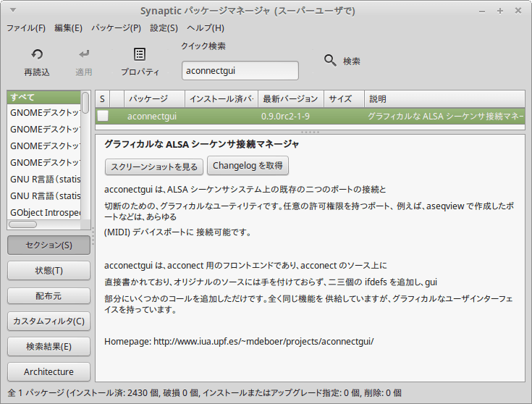
Task: Select the first GNOMEデスクトップ section entry
Action: (x=43, y=113)
